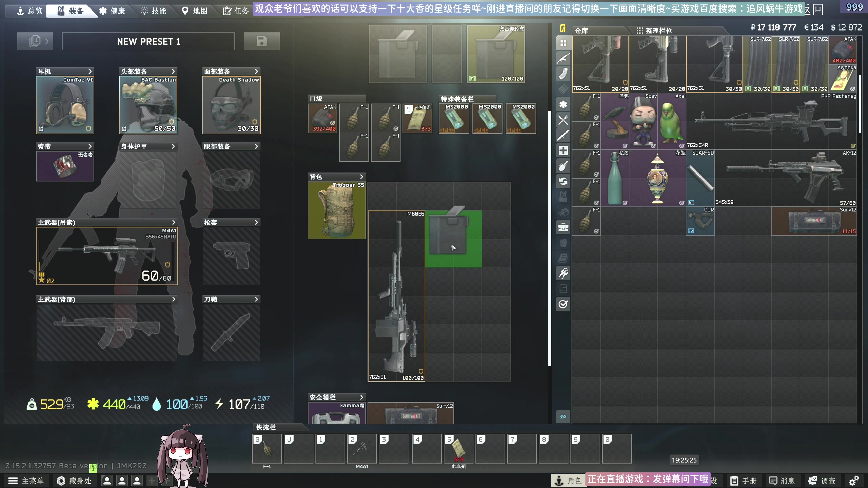Screen dimensions: 868x488
Task: Filter stash by containers briefcase icon
Action: pos(563,227)
